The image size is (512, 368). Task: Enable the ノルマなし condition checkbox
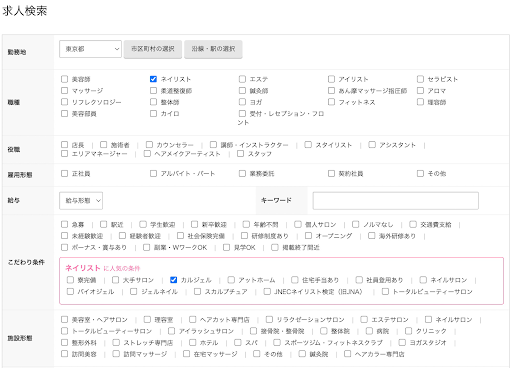tap(356, 224)
